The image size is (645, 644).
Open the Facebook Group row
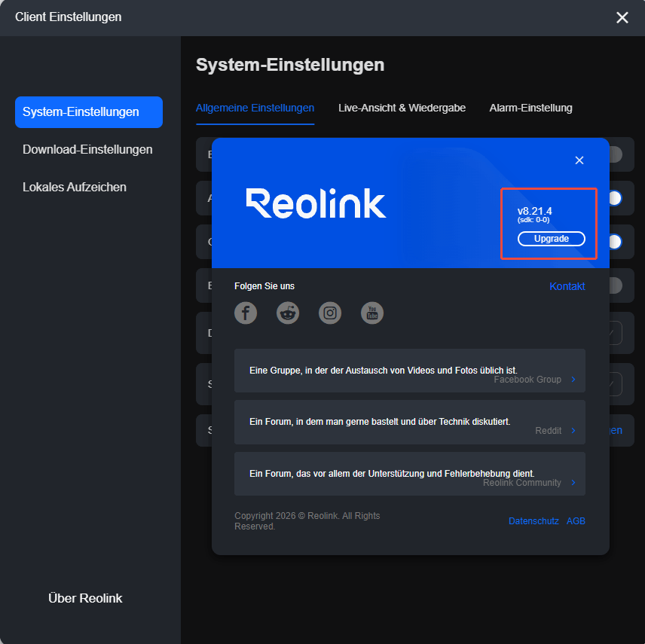click(x=410, y=371)
